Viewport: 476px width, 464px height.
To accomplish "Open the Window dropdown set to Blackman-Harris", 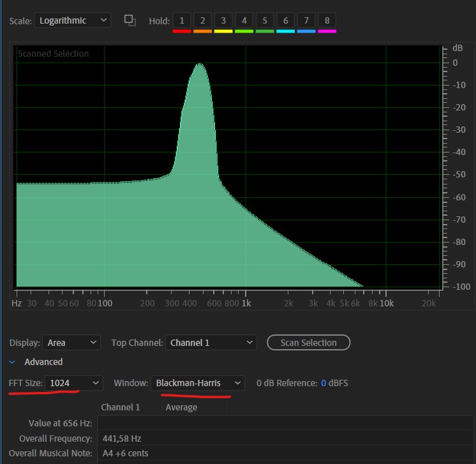I will [x=198, y=383].
